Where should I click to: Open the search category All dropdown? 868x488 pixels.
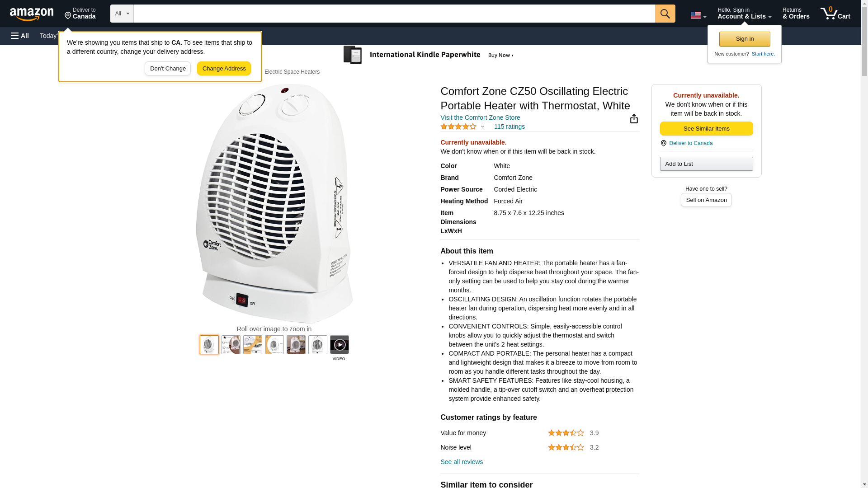(x=122, y=14)
